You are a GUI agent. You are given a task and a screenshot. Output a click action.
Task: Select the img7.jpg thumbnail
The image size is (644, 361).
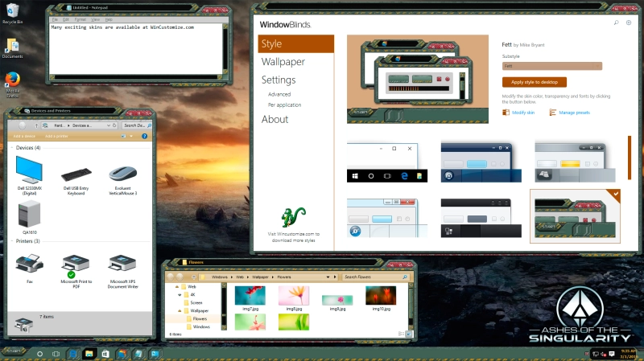tap(250, 298)
